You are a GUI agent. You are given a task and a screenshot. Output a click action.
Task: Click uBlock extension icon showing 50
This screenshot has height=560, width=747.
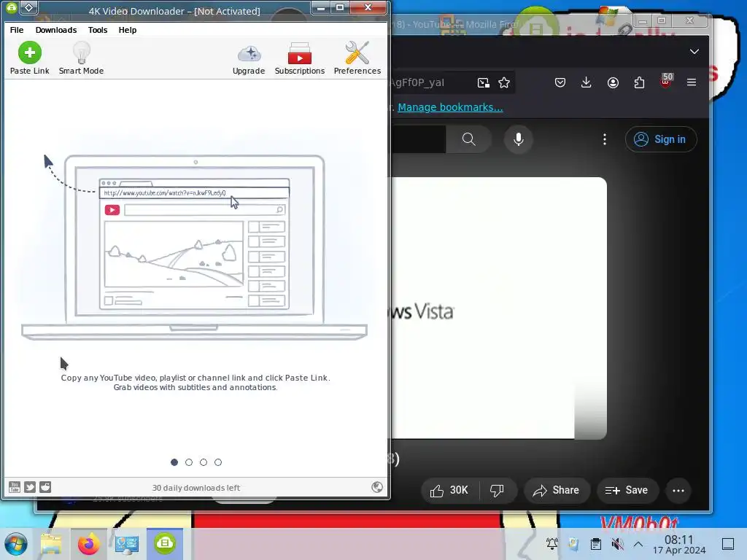666,82
